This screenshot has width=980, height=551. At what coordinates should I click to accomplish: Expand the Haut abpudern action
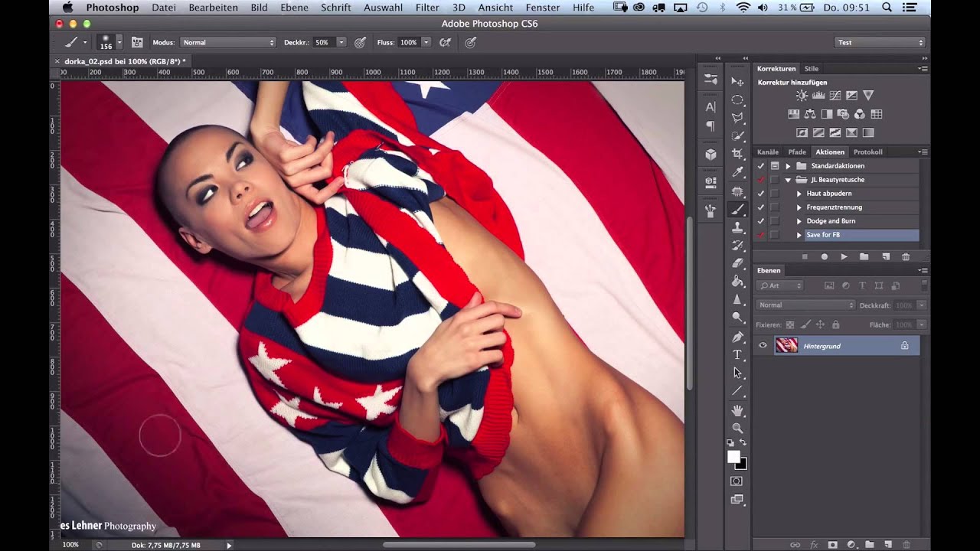pyautogui.click(x=799, y=194)
